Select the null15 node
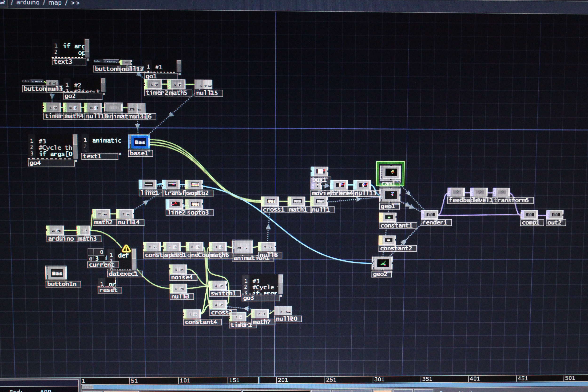This screenshot has width=588, height=392. 203,85
